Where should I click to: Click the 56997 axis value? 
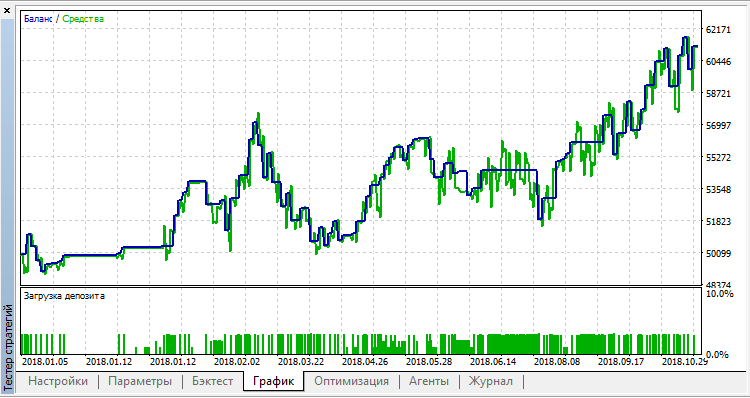718,125
